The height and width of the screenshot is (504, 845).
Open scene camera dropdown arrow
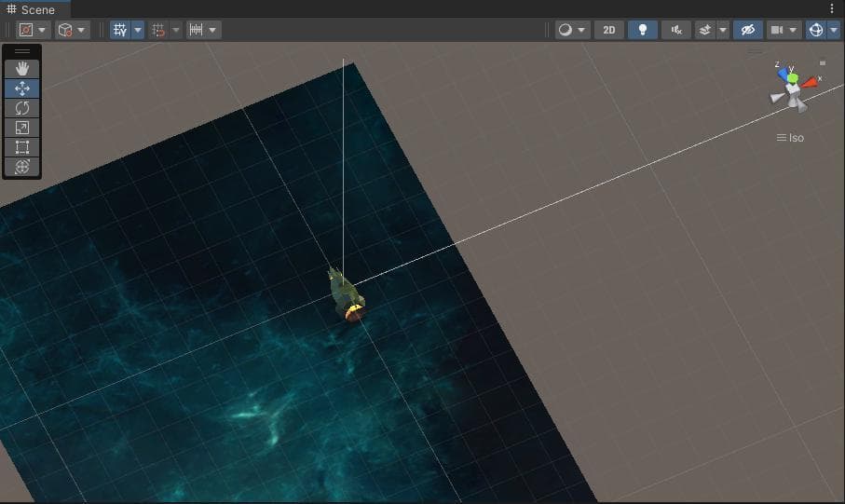tap(793, 30)
